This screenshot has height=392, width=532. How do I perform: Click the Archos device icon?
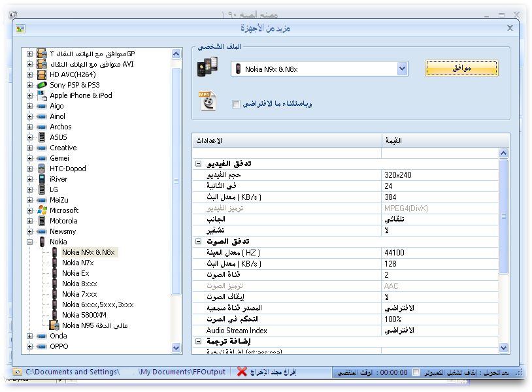point(42,127)
